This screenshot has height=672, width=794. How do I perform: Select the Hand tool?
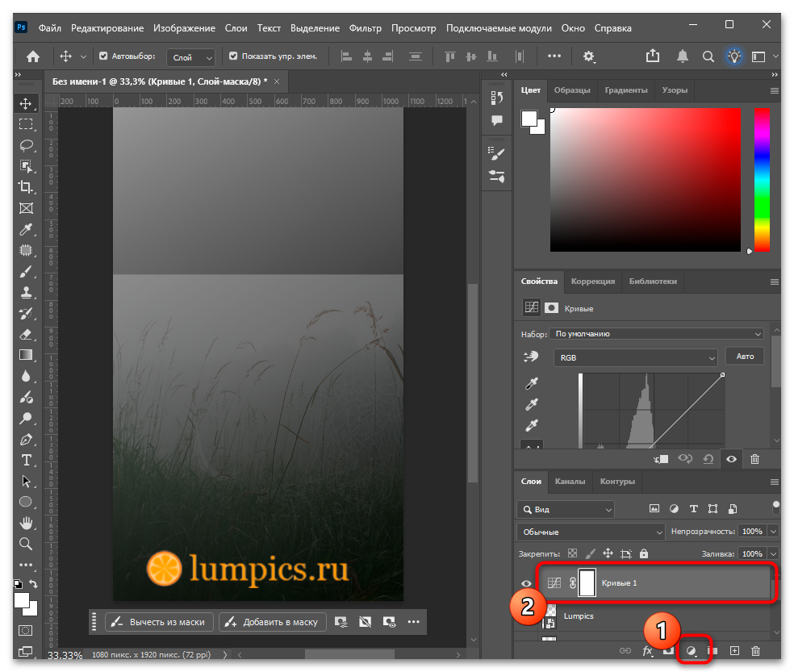[26, 523]
